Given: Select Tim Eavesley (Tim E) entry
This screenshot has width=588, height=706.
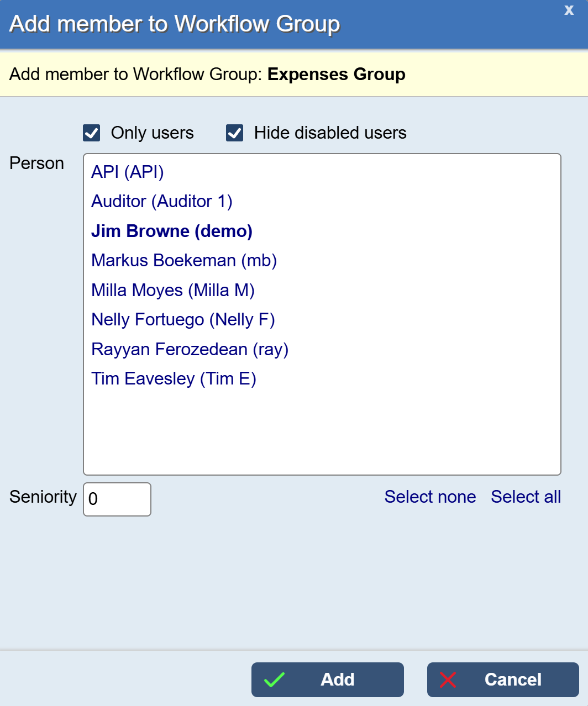Looking at the screenshot, I should (x=174, y=379).
